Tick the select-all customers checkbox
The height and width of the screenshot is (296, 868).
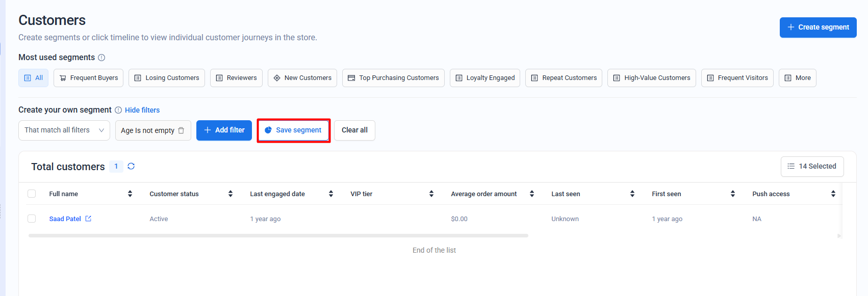(32, 194)
